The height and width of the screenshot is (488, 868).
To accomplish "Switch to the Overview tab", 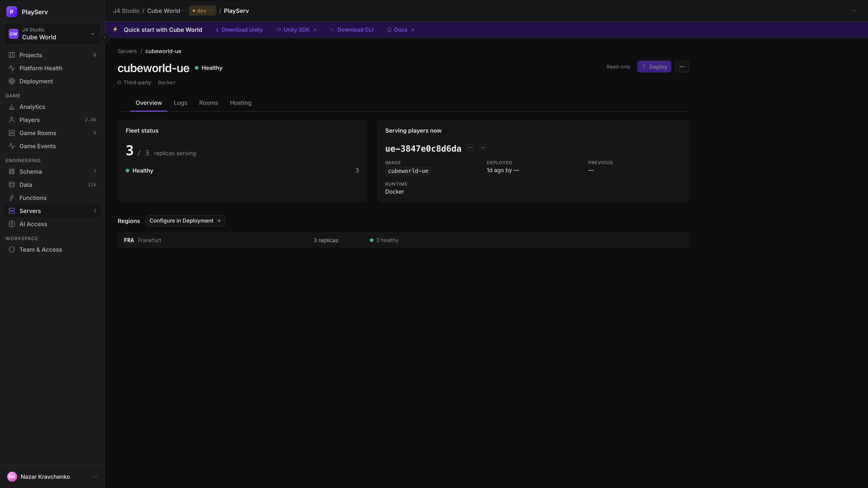I will pos(149,103).
